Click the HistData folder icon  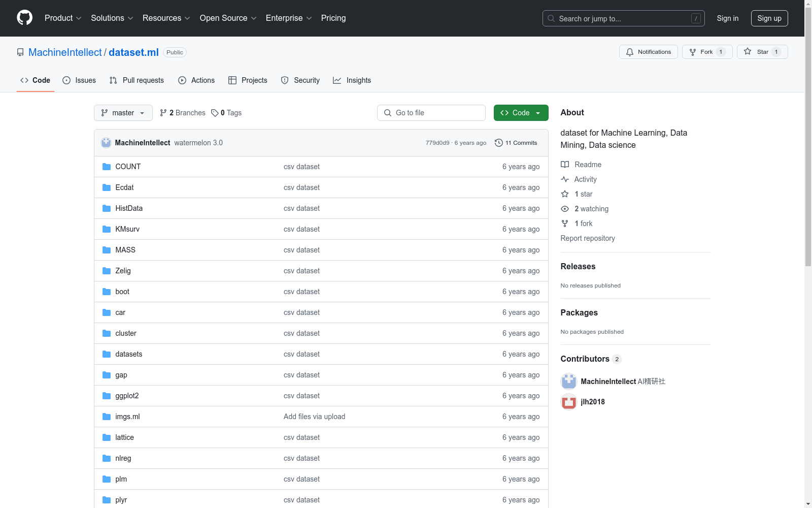(107, 208)
